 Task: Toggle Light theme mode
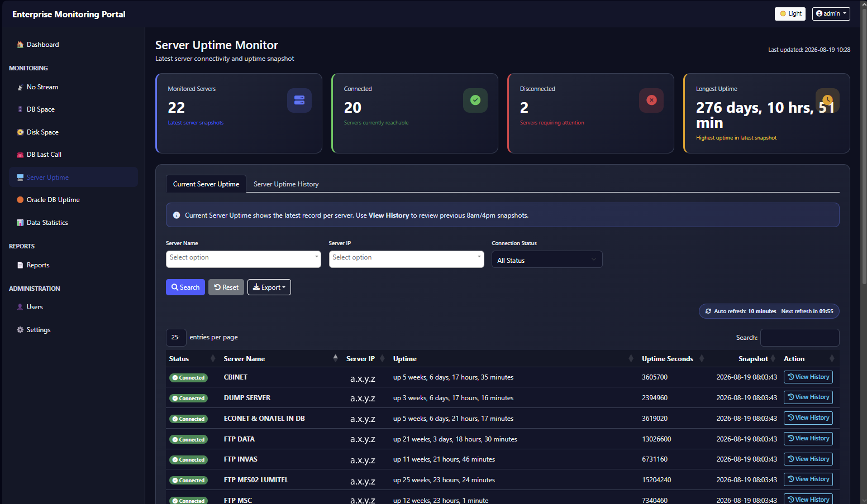point(790,14)
